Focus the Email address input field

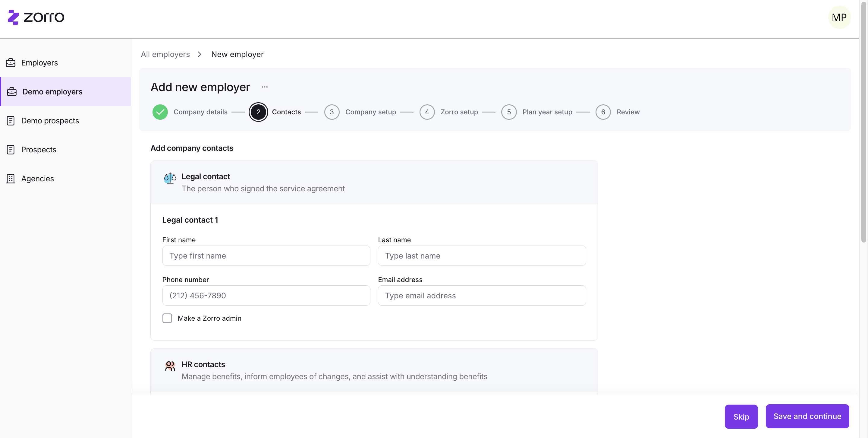point(482,295)
